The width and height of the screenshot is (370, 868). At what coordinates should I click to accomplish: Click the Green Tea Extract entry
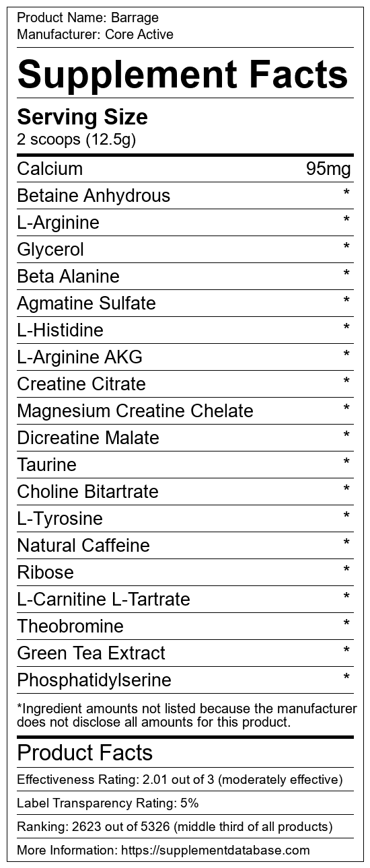click(x=91, y=653)
